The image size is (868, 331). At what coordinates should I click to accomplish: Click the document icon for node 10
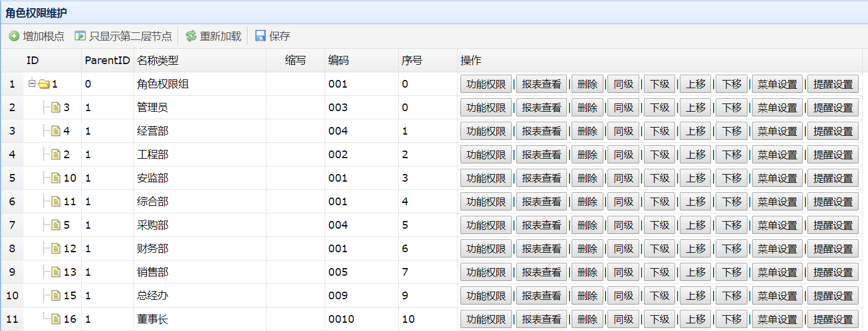tap(56, 178)
